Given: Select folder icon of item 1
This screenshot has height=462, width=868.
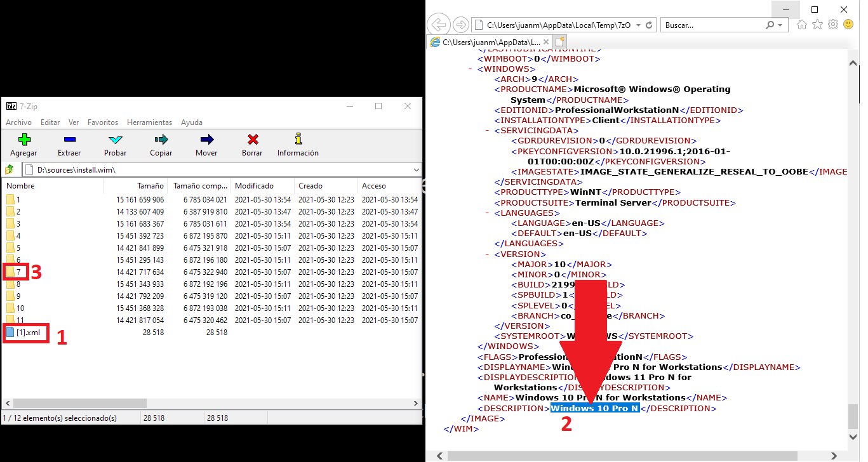Looking at the screenshot, I should 10,199.
